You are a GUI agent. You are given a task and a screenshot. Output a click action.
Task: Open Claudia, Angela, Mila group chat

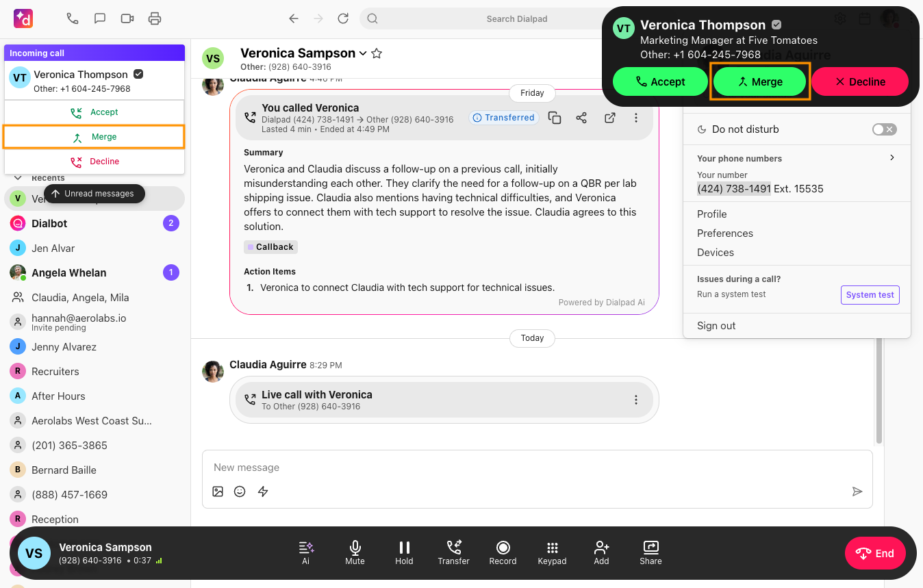click(94, 297)
